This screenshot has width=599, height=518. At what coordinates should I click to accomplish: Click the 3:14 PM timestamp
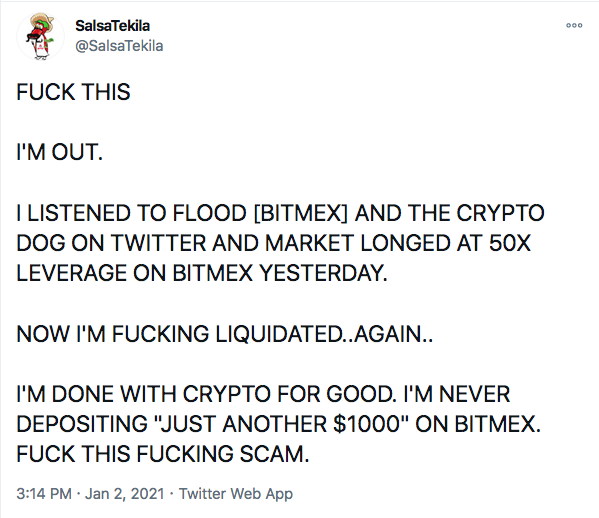click(x=44, y=494)
